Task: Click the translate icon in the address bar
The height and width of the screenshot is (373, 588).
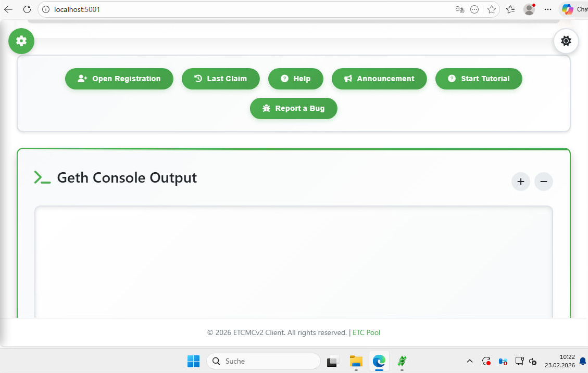Action: [459, 9]
